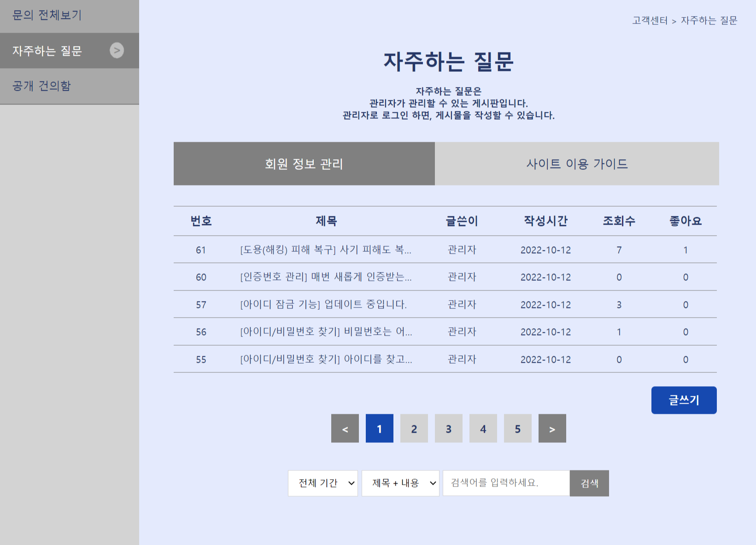Viewport: 756px width, 545px height.
Task: Click post number 60
Action: [x=201, y=277]
